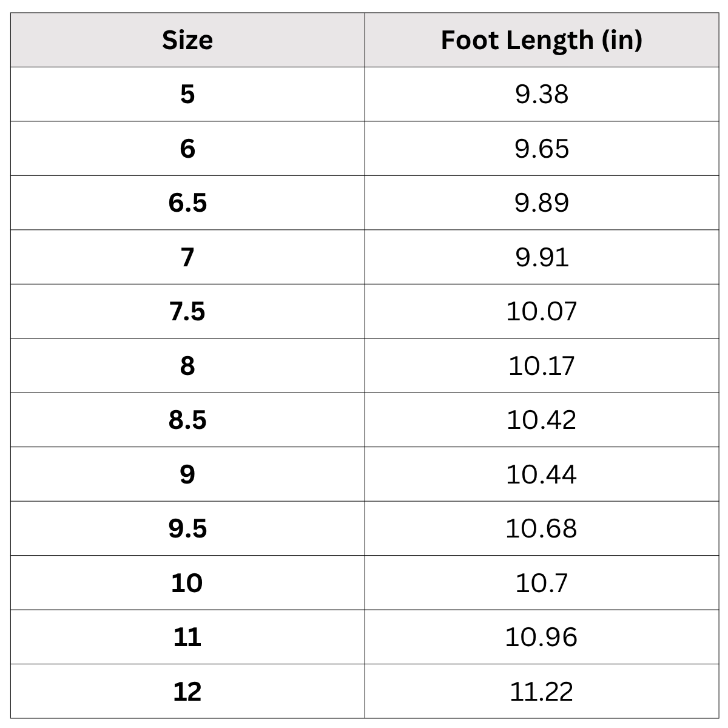Image resolution: width=728 pixels, height=728 pixels.
Task: Click the size 8.5 label
Action: pos(187,420)
